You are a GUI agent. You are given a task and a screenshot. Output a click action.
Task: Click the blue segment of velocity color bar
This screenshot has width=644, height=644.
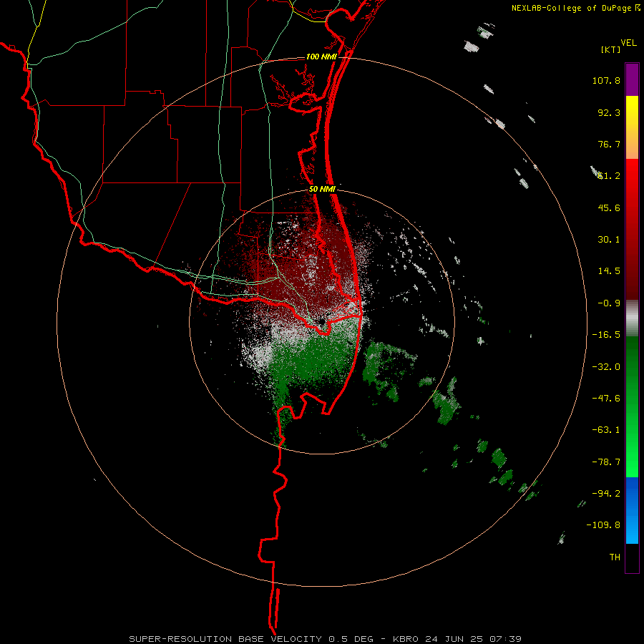tap(632, 510)
